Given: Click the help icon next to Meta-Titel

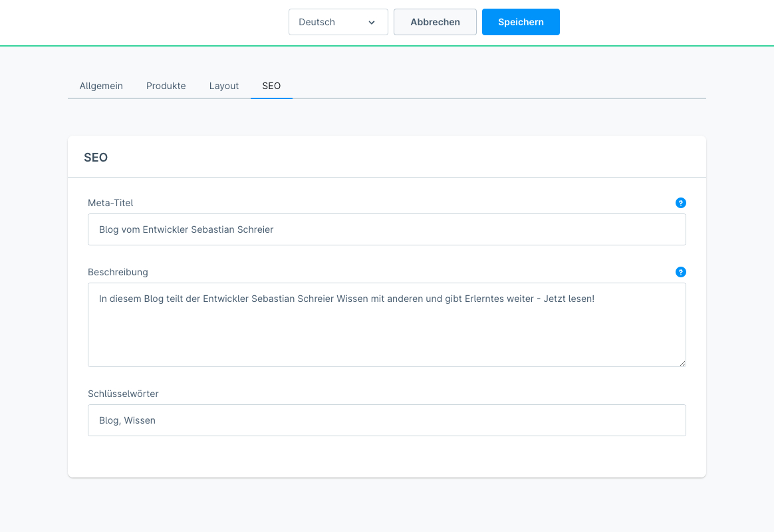Looking at the screenshot, I should pos(680,203).
